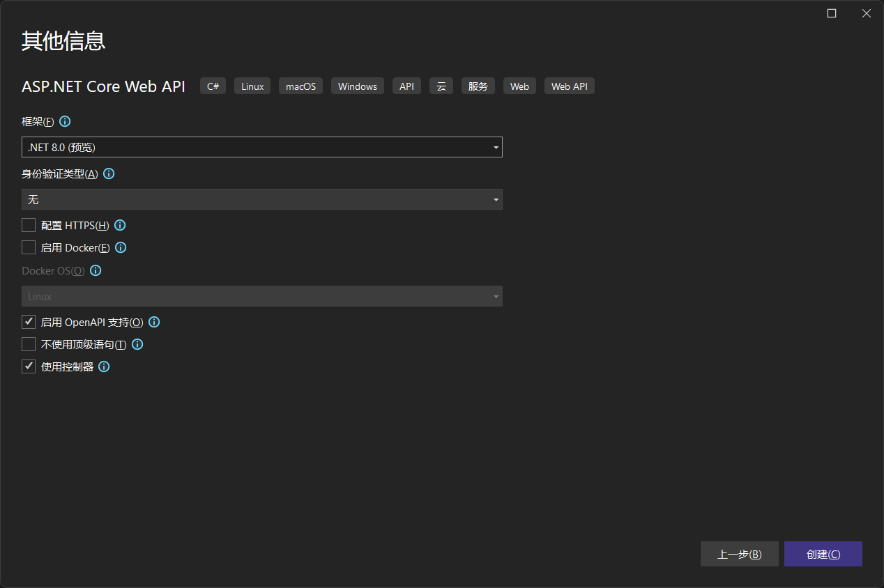Click info icon next to 身份验证类型
This screenshot has height=588, width=884.
[x=109, y=173]
